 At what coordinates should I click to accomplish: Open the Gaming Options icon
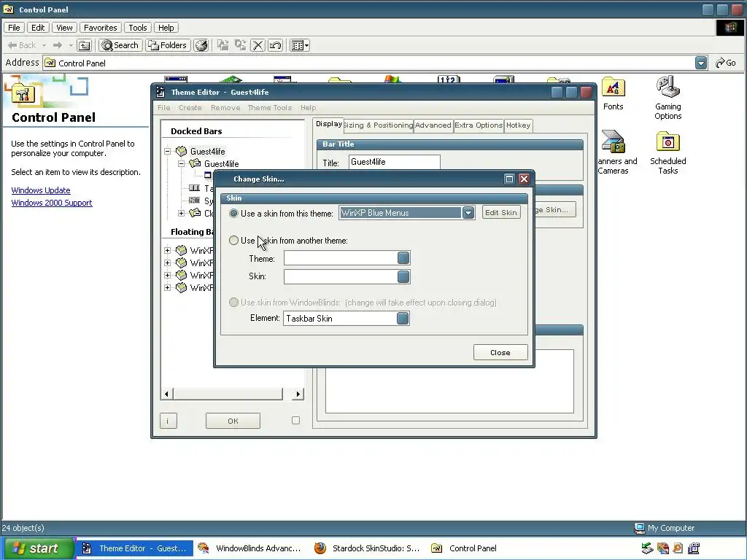[668, 98]
